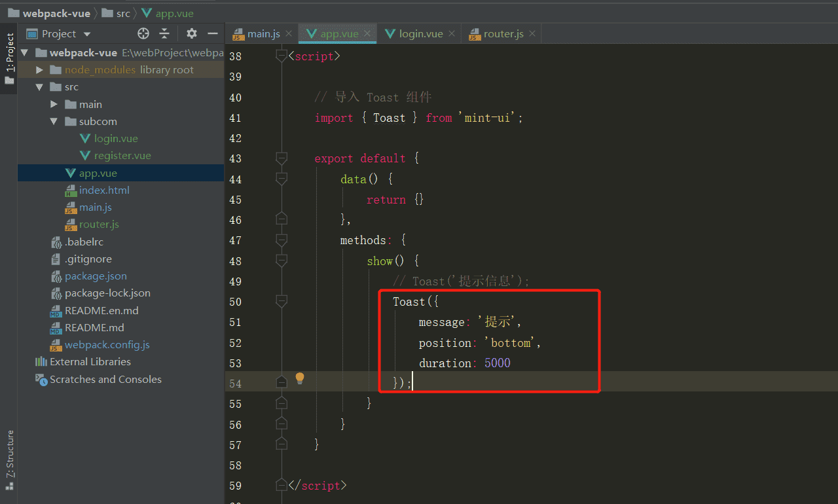Viewport: 838px width, 504px height.
Task: Fold the script tag at line 38
Action: pyautogui.click(x=282, y=56)
